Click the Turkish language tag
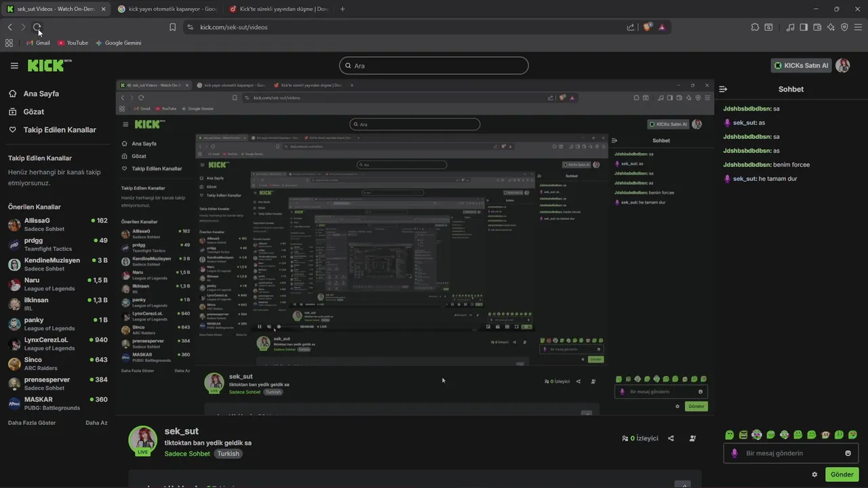The height and width of the screenshot is (488, 868). (228, 453)
